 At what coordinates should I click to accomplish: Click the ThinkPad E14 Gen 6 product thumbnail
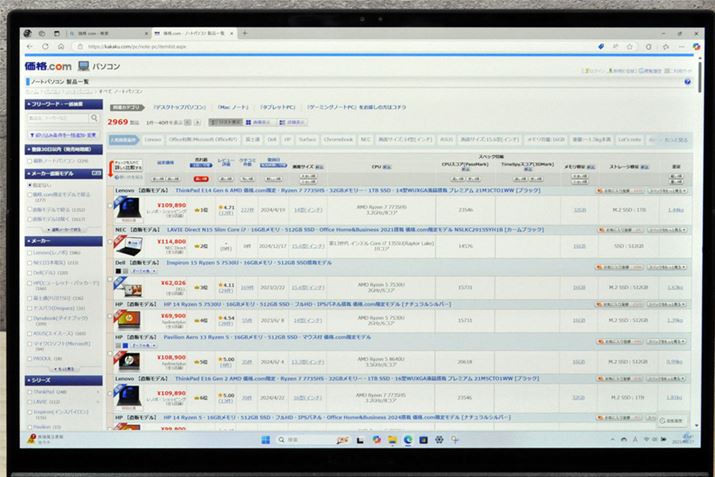pos(127,208)
